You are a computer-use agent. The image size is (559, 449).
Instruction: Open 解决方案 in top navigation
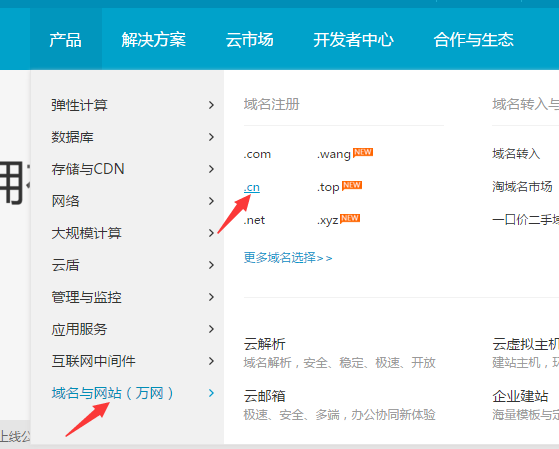[154, 39]
